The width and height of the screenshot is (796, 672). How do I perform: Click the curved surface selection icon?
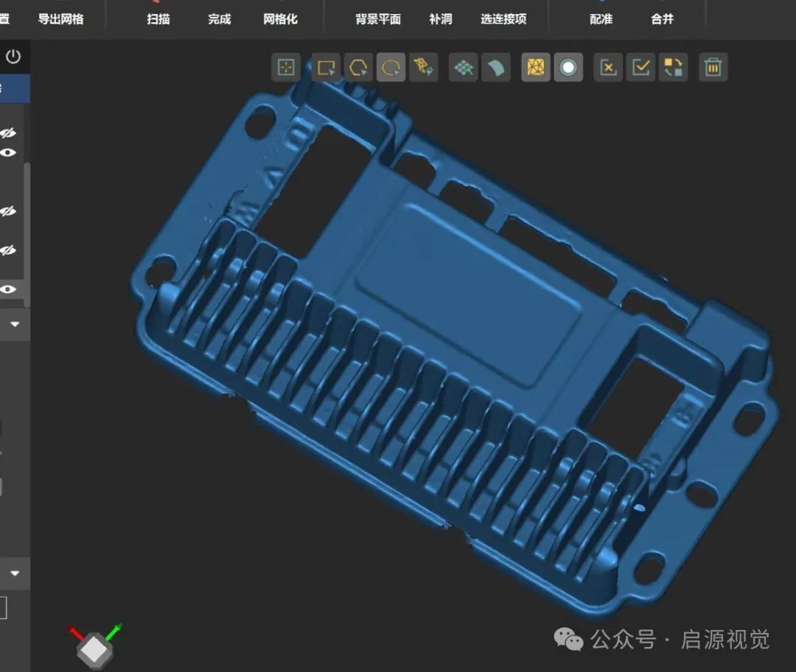point(496,68)
